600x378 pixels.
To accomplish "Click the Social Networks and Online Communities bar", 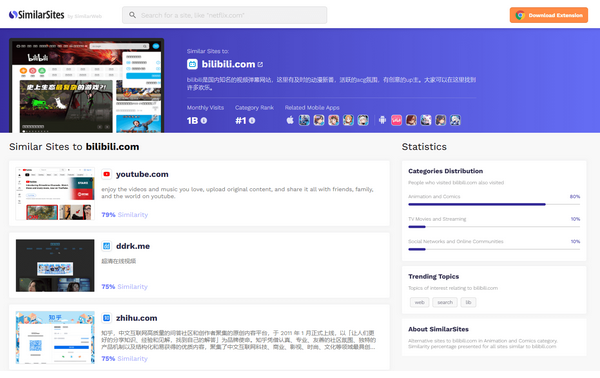I will (494, 249).
